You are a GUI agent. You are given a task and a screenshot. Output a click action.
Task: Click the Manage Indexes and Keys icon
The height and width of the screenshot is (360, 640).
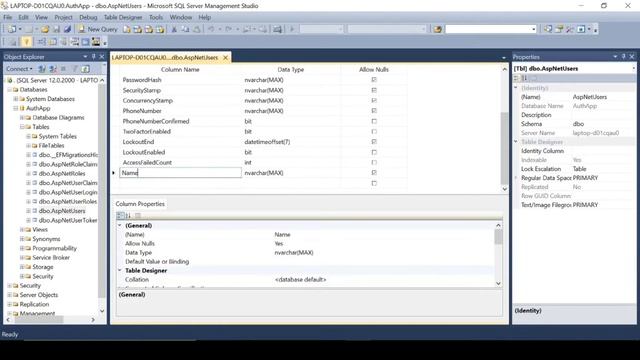tap(53, 42)
